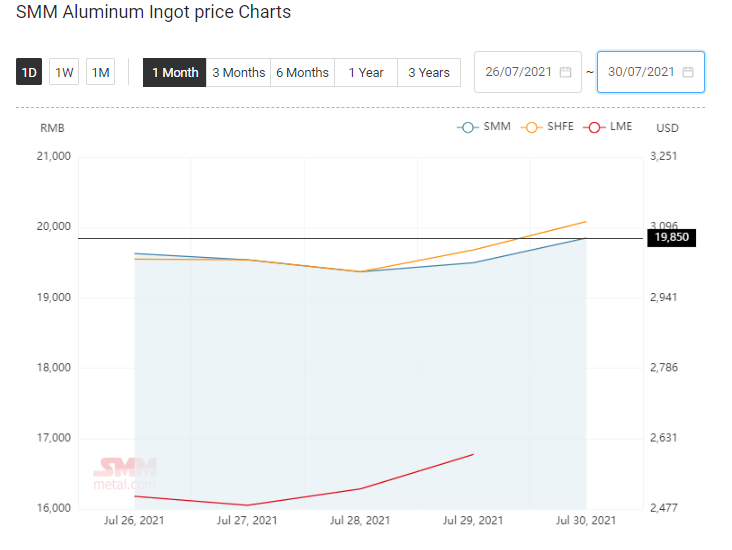Viewport: 732px width, 550px height.
Task: Click the USD axis unit label
Action: 667,128
